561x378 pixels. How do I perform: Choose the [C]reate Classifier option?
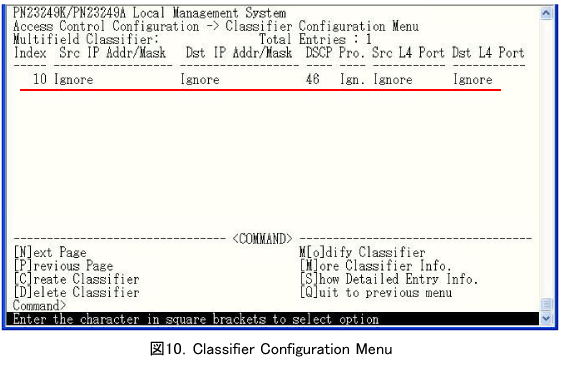pyautogui.click(x=76, y=279)
